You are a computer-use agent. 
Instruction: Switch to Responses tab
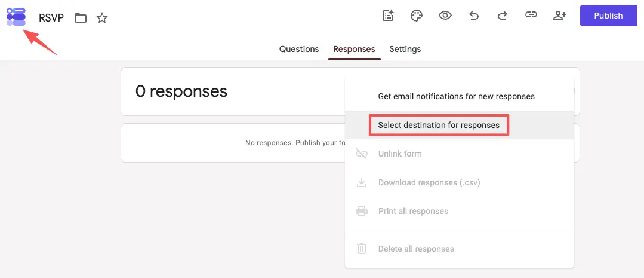354,49
